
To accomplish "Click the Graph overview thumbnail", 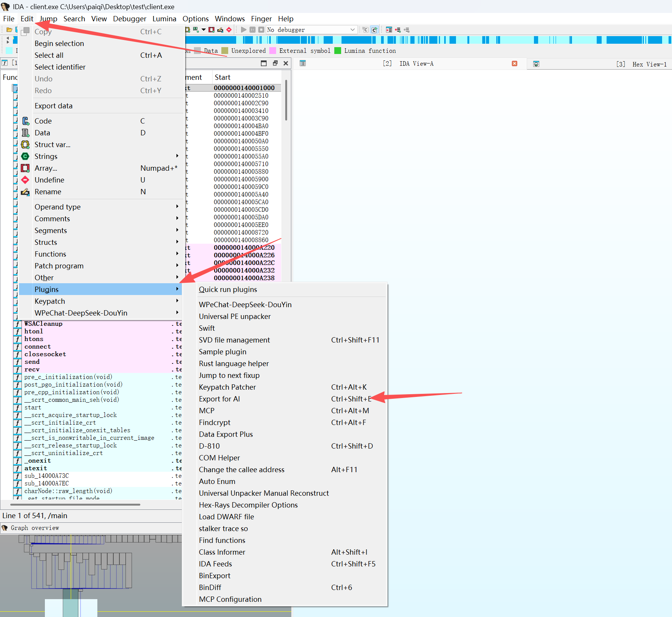I will click(146, 575).
